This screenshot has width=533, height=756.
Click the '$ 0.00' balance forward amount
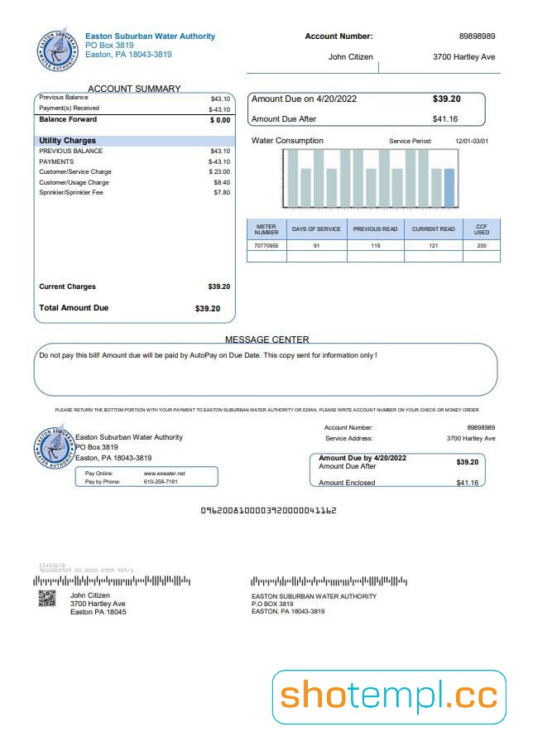[220, 120]
